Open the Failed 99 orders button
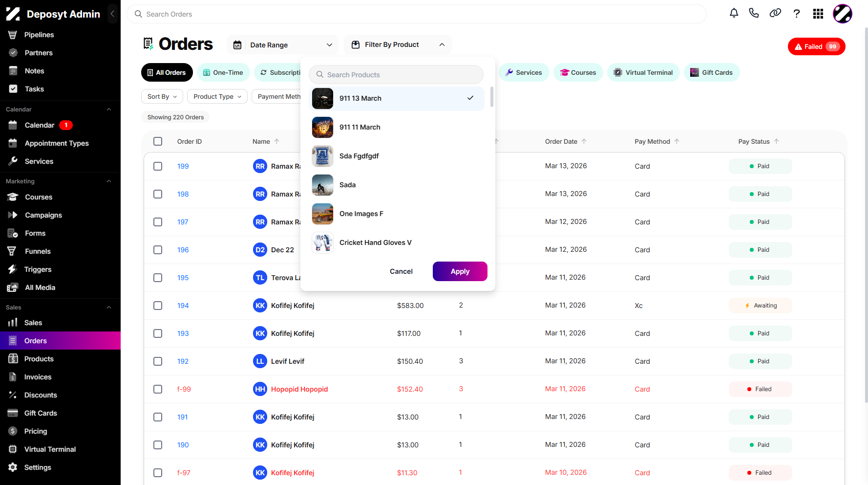 coord(817,46)
